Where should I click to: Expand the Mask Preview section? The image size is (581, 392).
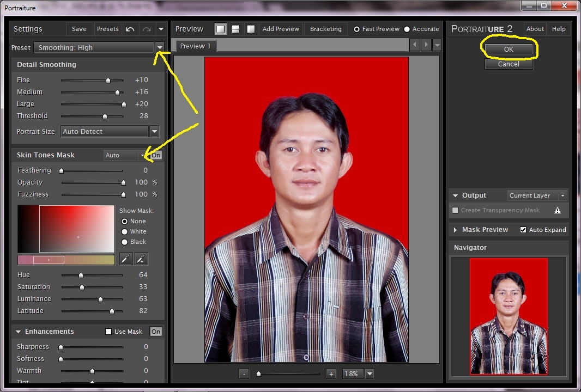click(x=456, y=230)
